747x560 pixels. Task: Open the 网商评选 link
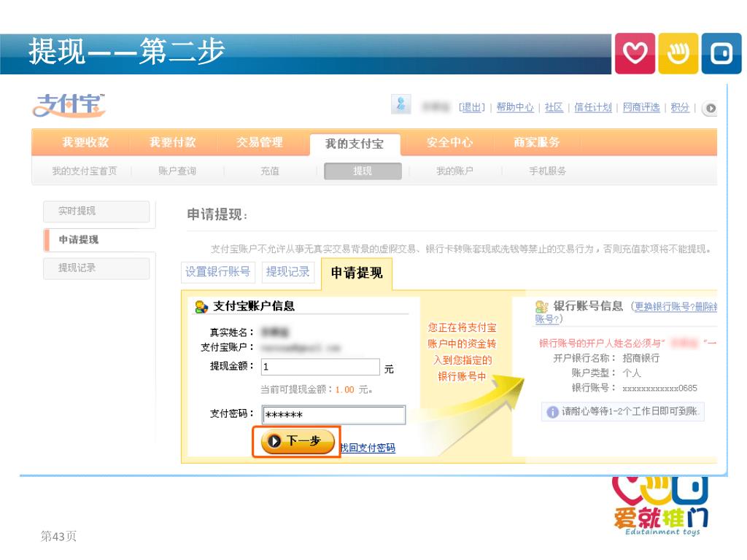[x=641, y=108]
